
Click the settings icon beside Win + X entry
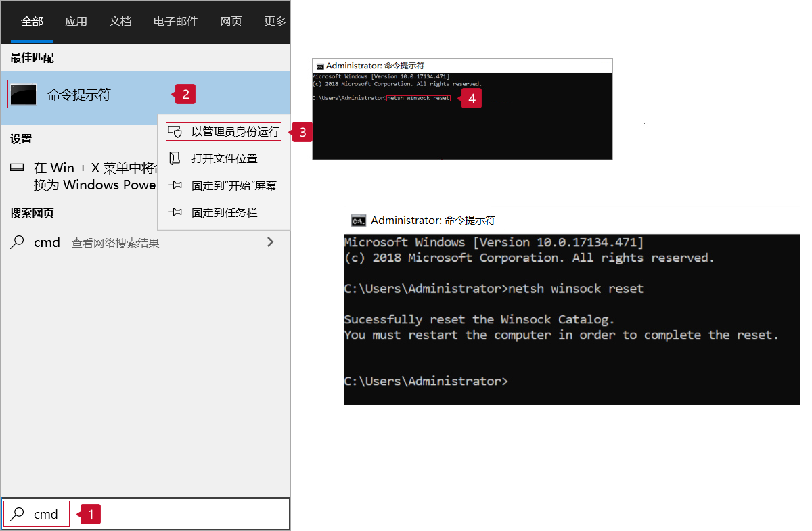tap(18, 168)
